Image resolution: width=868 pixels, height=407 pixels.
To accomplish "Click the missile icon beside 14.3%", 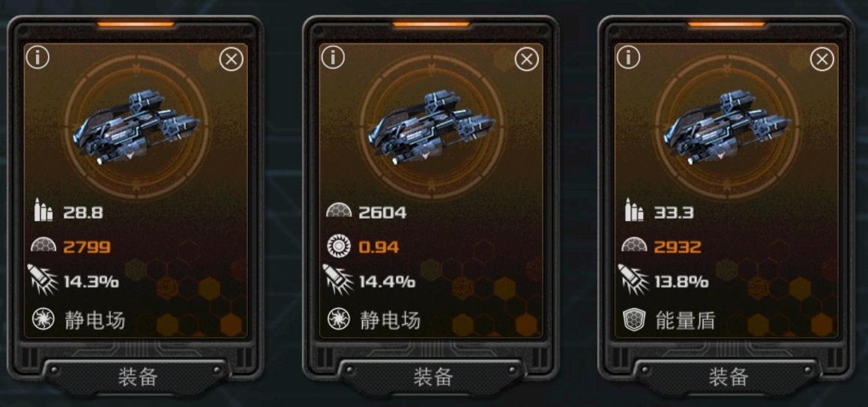I will (42, 279).
